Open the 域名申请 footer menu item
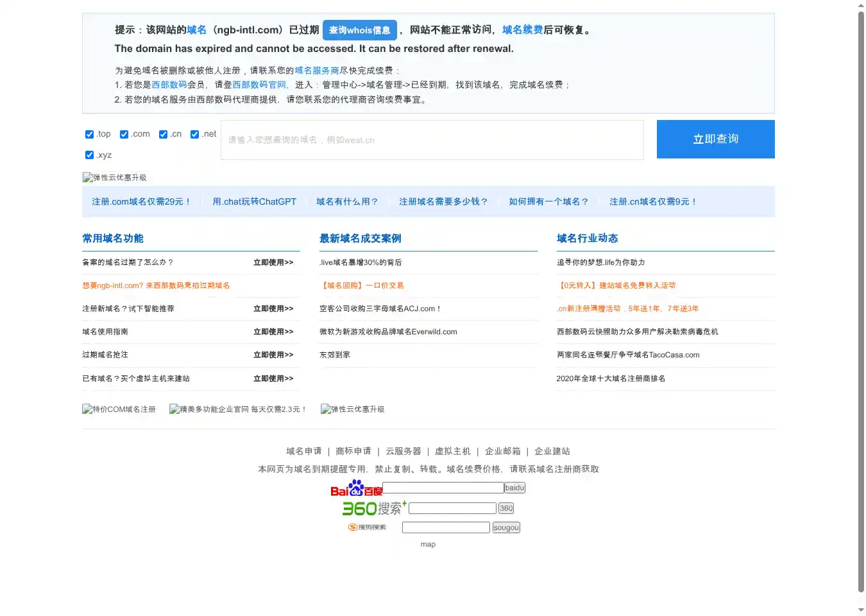The height and width of the screenshot is (616, 866). [x=304, y=451]
